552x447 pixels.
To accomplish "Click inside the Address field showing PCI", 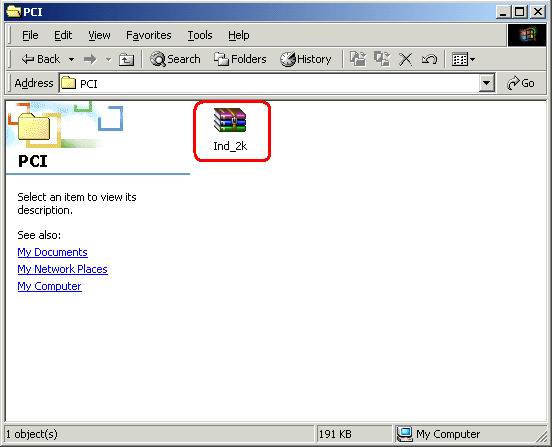I will pyautogui.click(x=270, y=83).
